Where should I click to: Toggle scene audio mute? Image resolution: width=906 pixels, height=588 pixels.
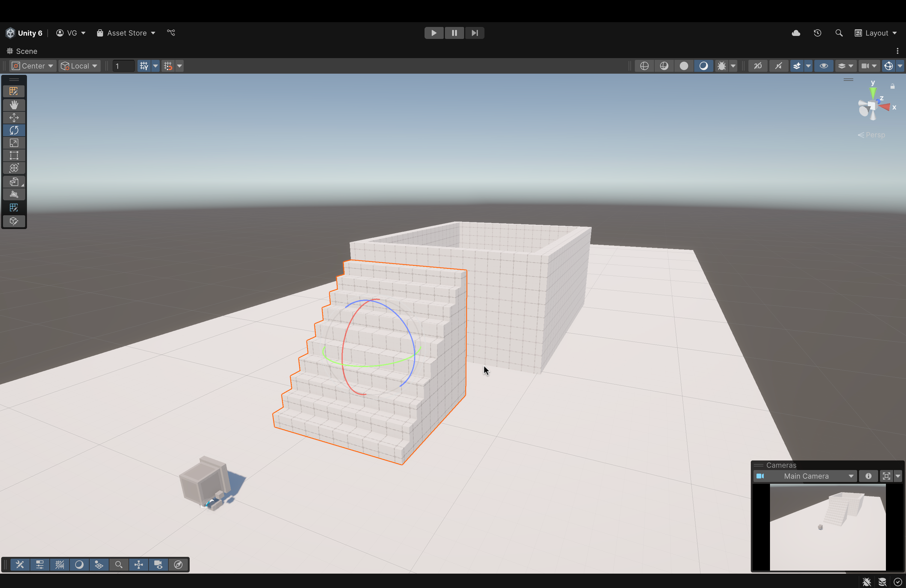(x=778, y=66)
